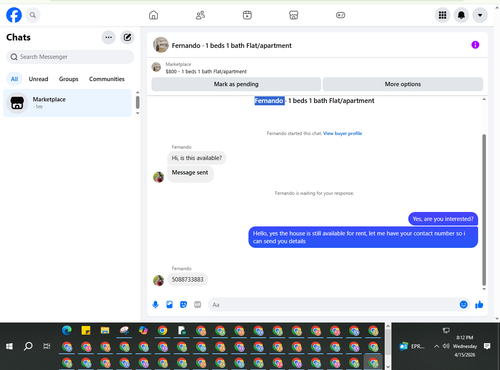Click chat list scrollbar up arrow

[137, 92]
